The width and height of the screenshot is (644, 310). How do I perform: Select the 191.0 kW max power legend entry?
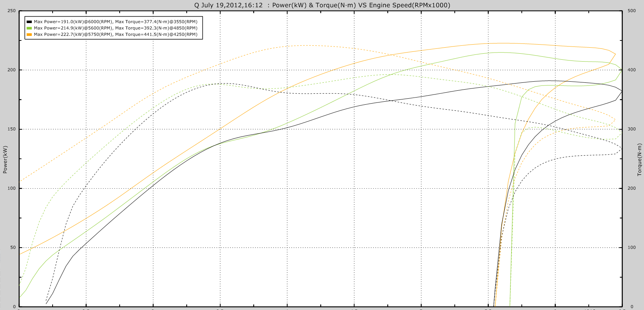115,22
